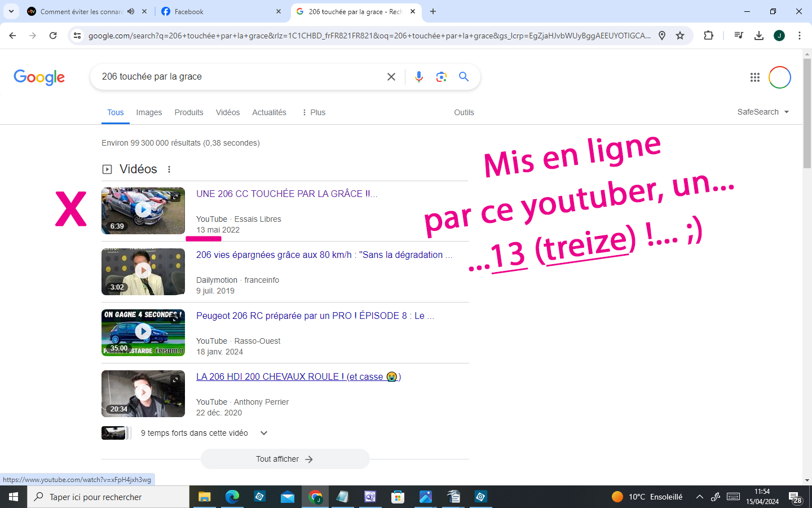
Task: Open the Outils search tools
Action: 464,112
